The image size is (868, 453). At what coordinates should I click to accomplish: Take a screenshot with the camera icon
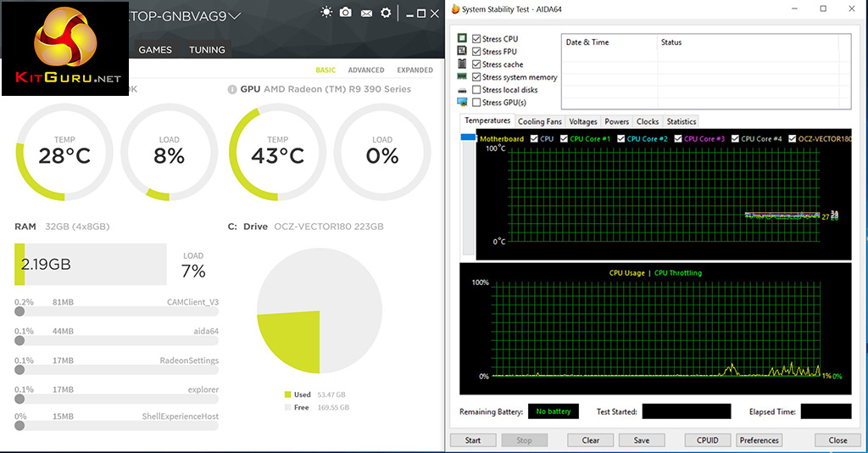click(x=346, y=12)
